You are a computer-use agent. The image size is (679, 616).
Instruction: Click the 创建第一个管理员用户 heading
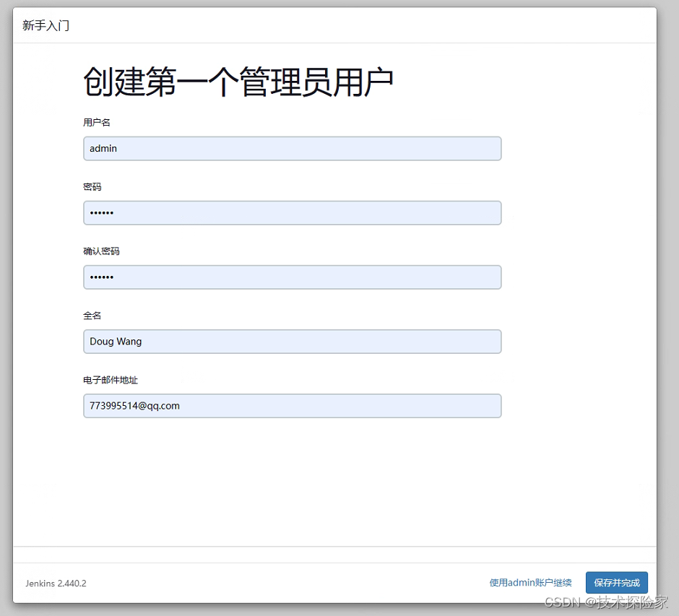coord(238,82)
